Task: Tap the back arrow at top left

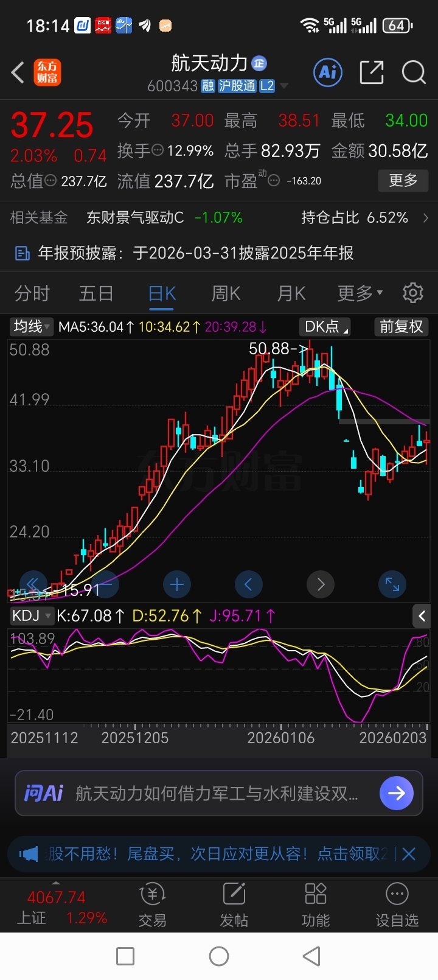Action: (x=18, y=72)
